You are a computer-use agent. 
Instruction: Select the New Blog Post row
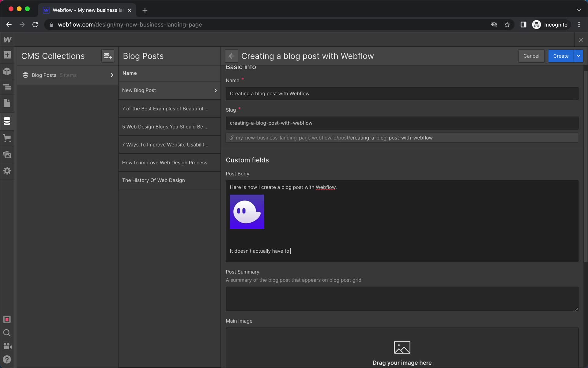169,90
